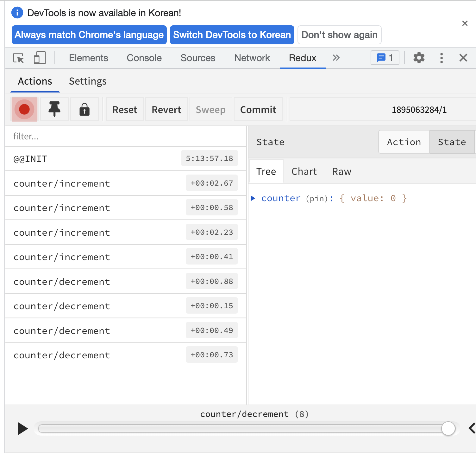
Task: Select counter/increment at +00:02.23
Action: click(126, 233)
